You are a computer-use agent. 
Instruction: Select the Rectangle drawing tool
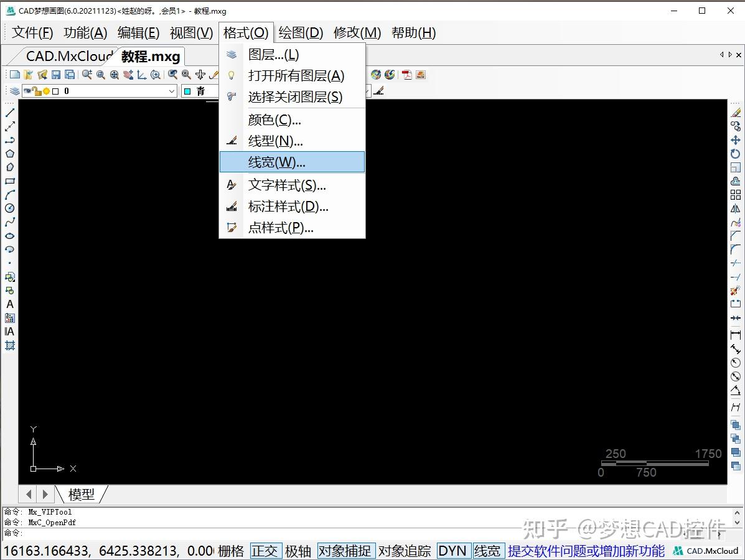tap(9, 181)
